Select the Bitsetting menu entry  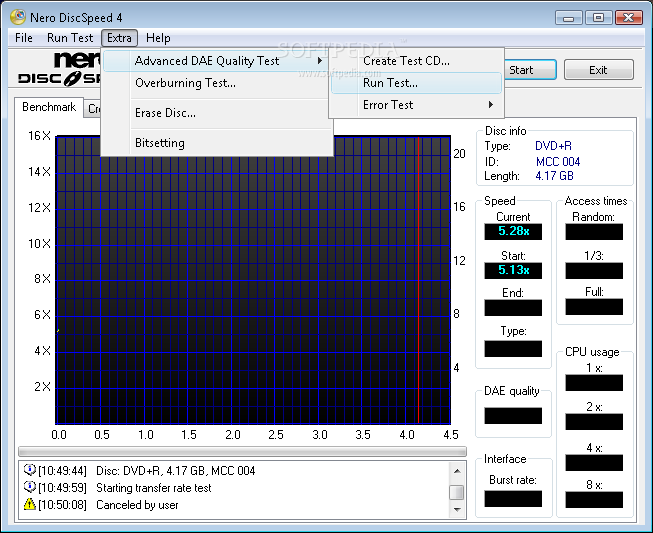[215, 143]
